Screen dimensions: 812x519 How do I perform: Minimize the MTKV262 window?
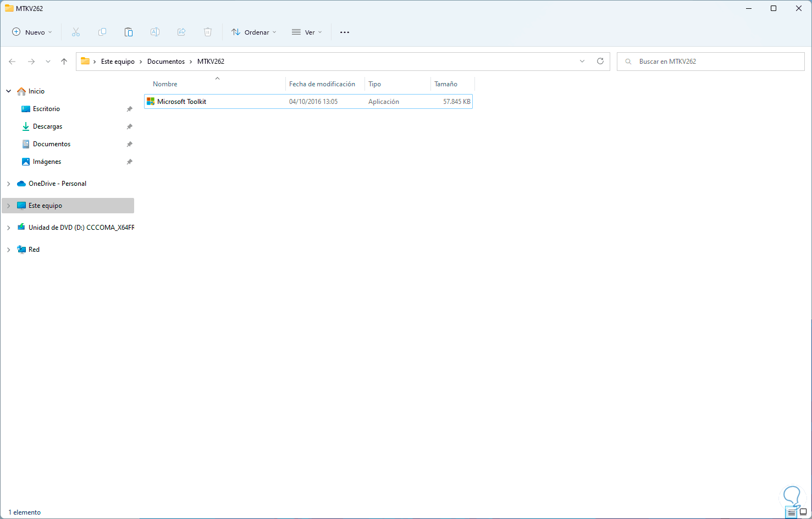[749, 8]
